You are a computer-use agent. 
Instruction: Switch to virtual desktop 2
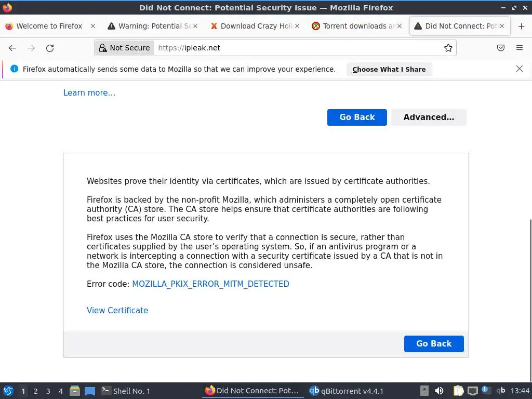click(x=36, y=391)
